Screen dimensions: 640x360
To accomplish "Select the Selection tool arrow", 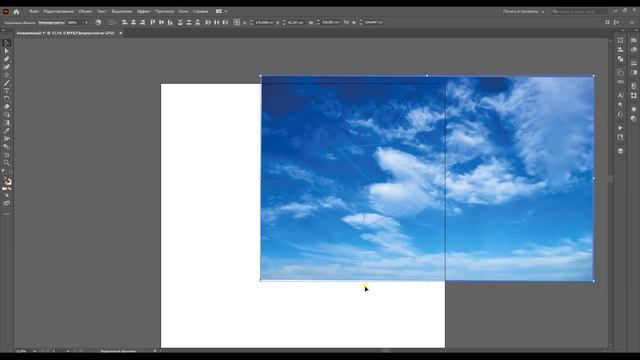I will click(x=7, y=43).
